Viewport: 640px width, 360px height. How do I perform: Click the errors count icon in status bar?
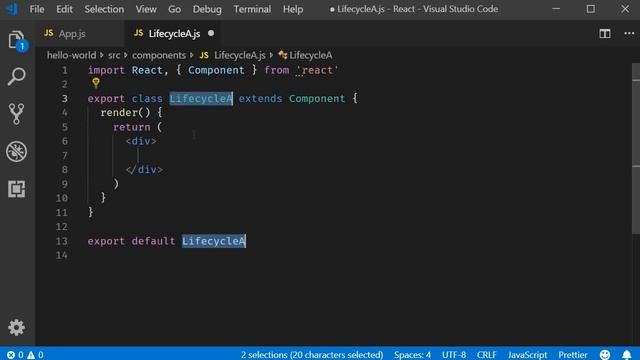pyautogui.click(x=11, y=355)
